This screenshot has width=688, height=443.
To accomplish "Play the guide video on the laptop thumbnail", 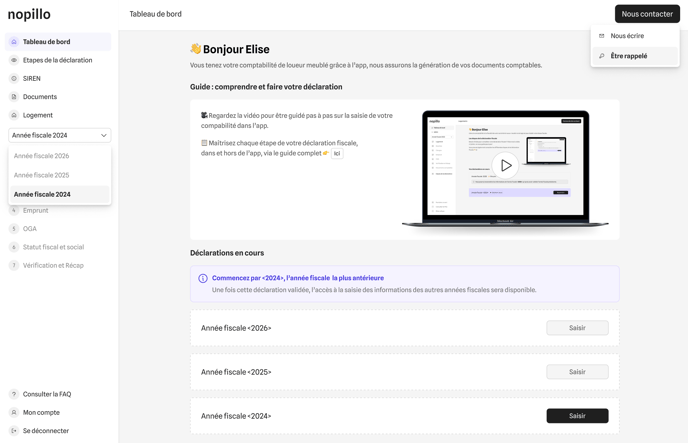I will [x=505, y=165].
